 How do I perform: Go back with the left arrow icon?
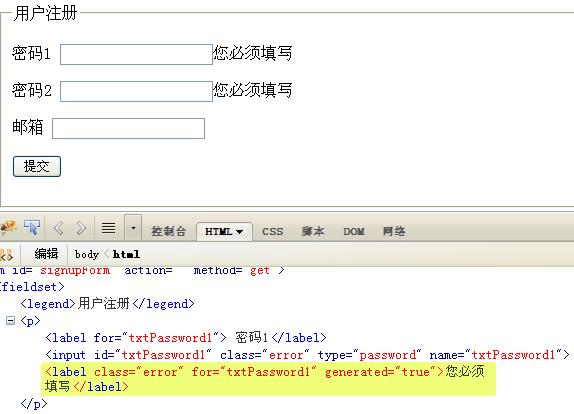point(59,228)
